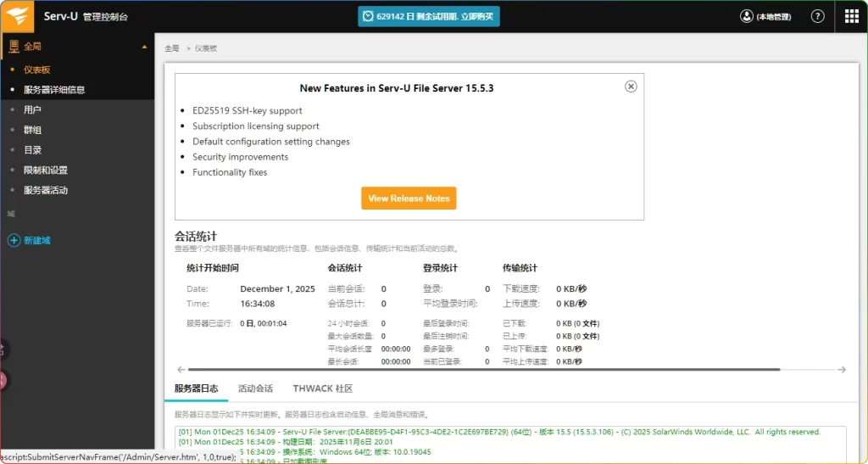Switch to the 活动会话 tab
The image size is (868, 464).
click(255, 389)
